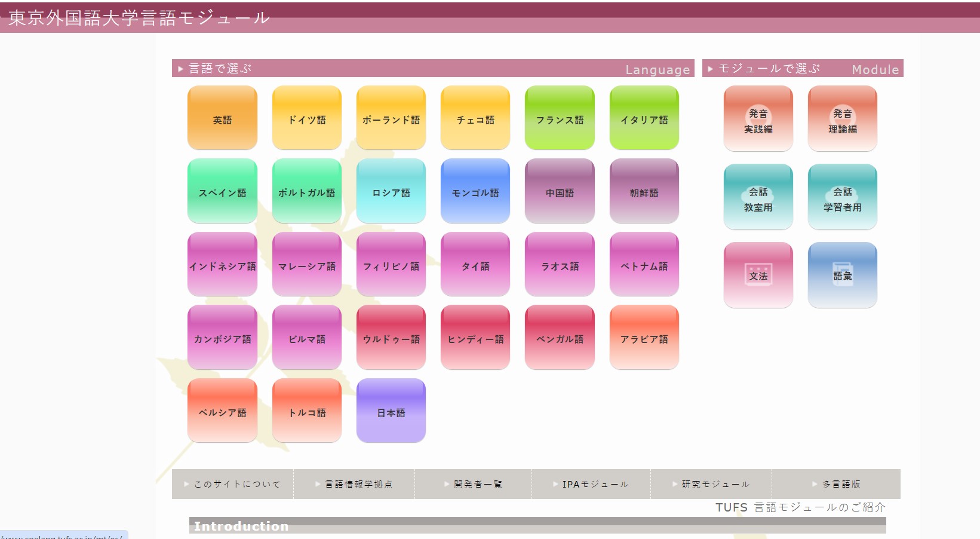Screen dimensions: 980x539
Task: Open the ロシア語 language tile
Action: tap(391, 191)
